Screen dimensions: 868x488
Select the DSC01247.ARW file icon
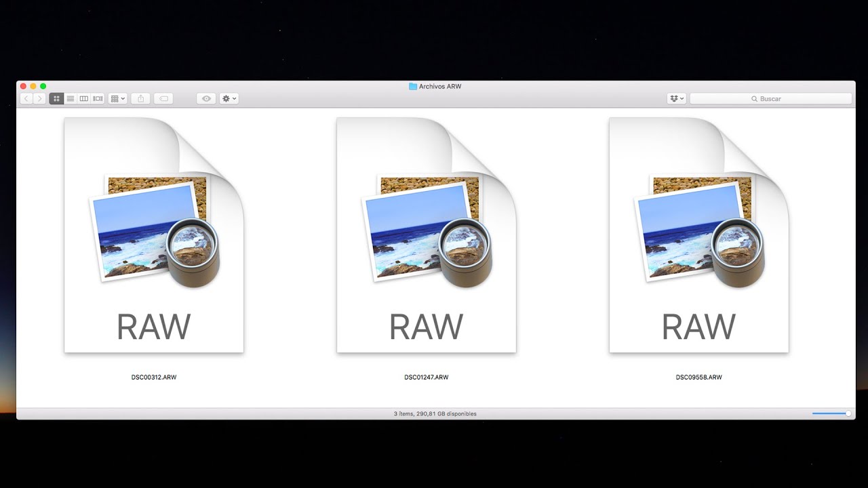click(x=427, y=235)
